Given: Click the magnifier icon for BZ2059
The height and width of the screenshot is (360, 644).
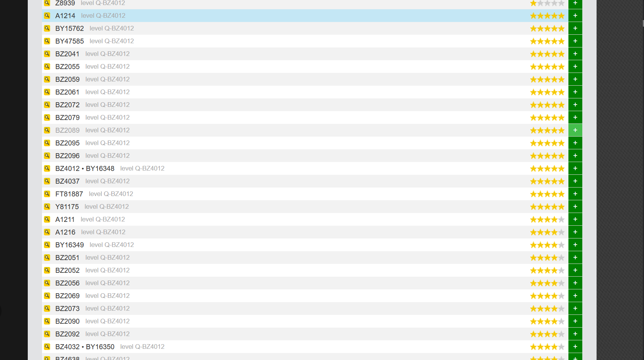Looking at the screenshot, I should 47,79.
